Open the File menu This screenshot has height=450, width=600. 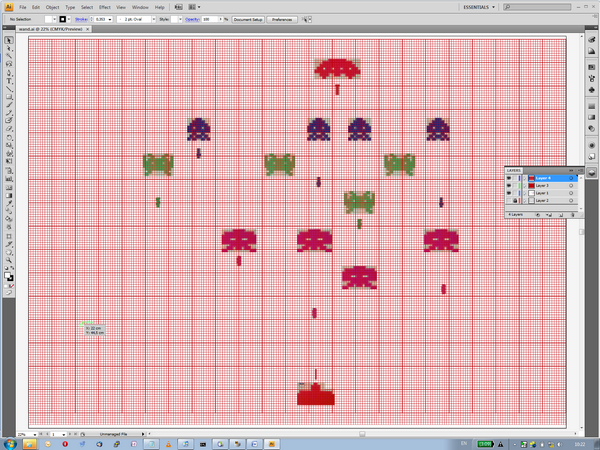(x=23, y=7)
